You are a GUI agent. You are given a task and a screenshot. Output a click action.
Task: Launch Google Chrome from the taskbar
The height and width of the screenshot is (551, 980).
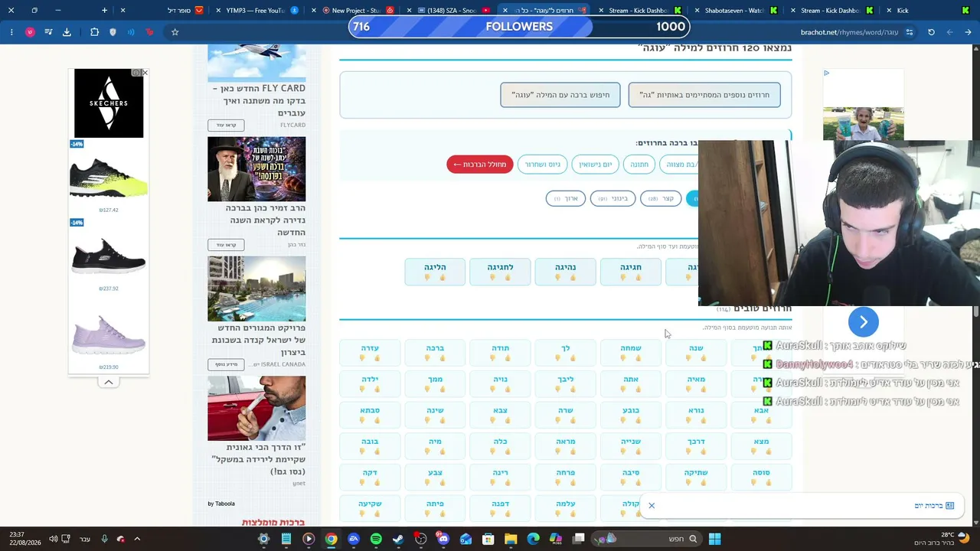pos(331,539)
